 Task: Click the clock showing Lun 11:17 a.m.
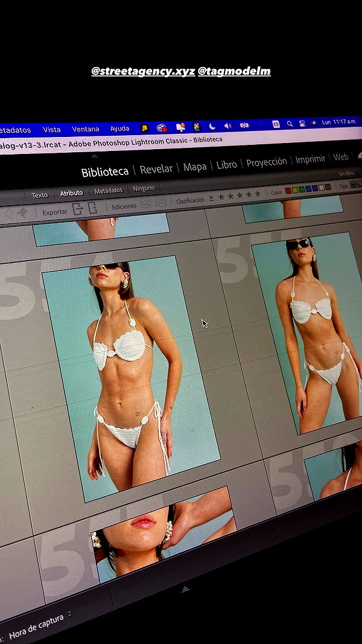click(x=340, y=122)
